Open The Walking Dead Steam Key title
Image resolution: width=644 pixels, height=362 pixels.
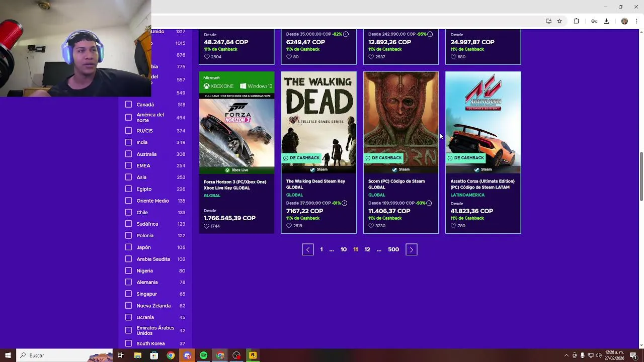(x=315, y=184)
